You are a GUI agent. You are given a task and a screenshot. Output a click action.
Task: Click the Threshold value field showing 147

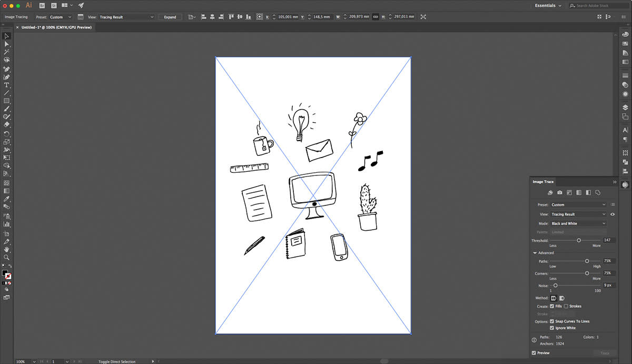click(609, 240)
